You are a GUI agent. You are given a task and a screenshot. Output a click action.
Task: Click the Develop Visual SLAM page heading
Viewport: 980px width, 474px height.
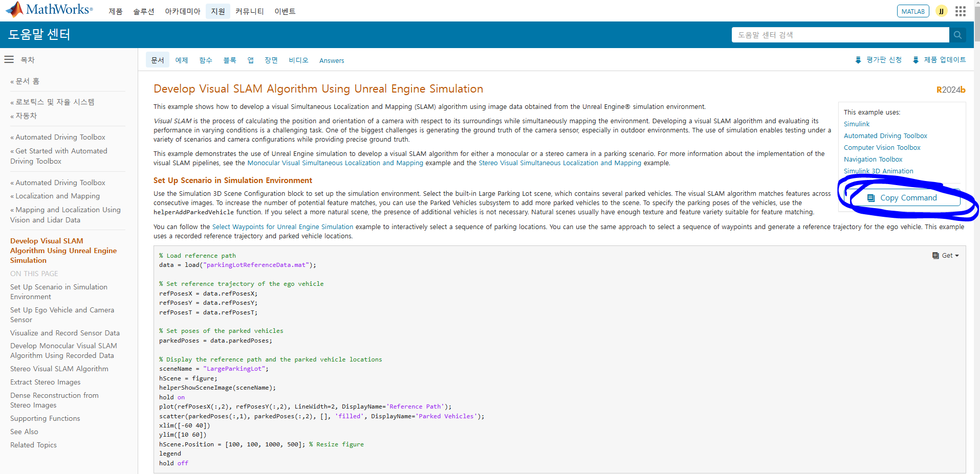pyautogui.click(x=318, y=89)
